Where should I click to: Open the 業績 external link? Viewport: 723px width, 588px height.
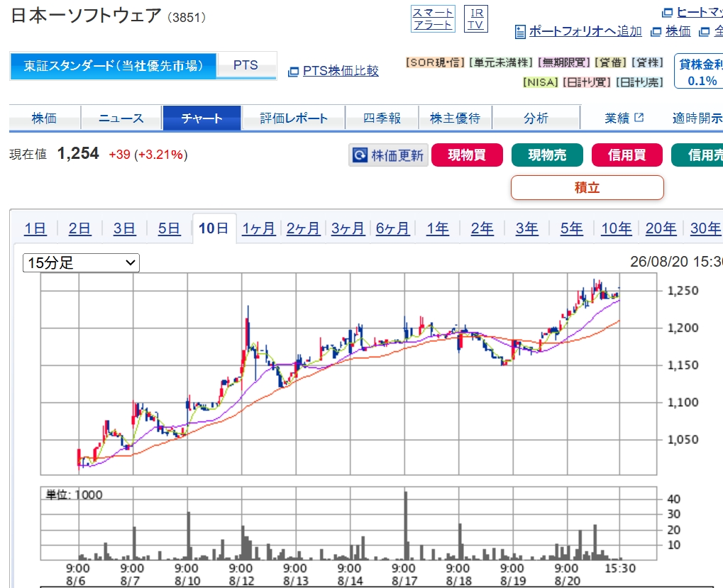click(x=624, y=118)
